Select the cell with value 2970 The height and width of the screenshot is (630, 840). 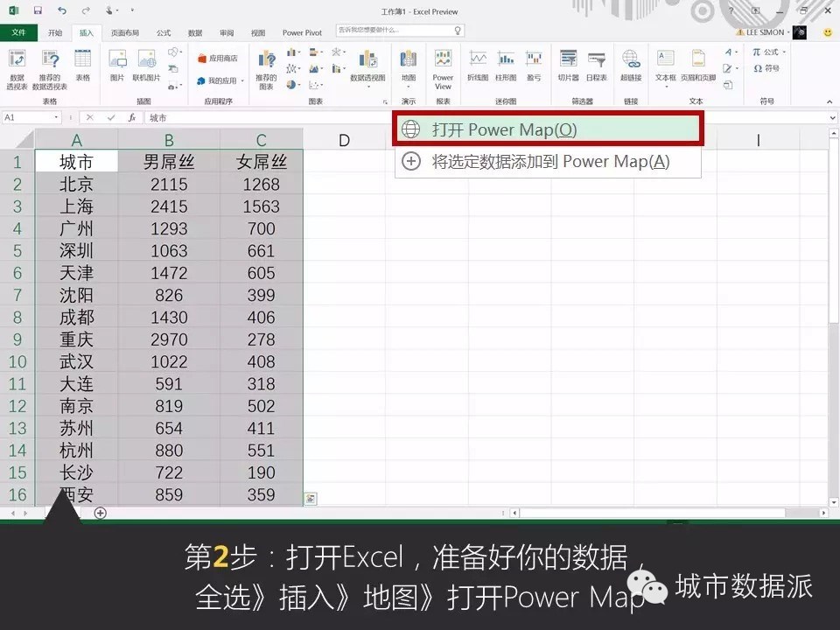pos(169,339)
